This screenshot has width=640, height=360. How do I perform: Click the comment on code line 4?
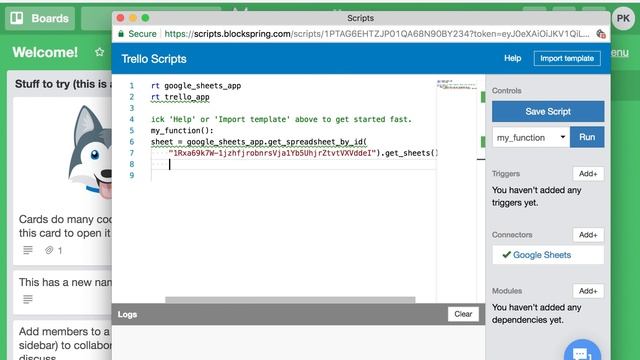pyautogui.click(x=281, y=120)
